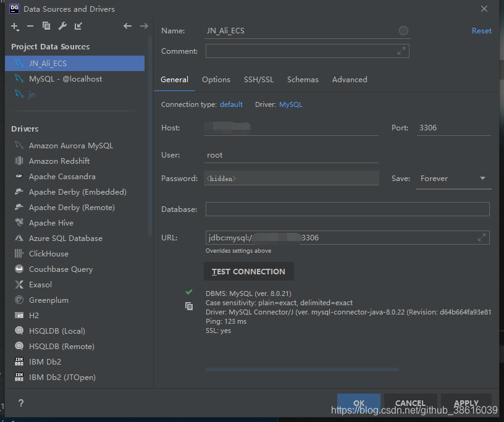Click the make global import arrow icon

[78, 26]
